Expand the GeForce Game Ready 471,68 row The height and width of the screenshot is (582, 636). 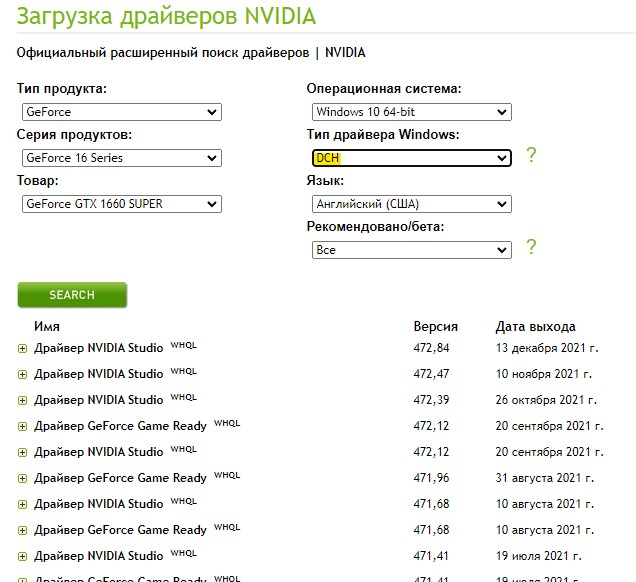(x=22, y=530)
